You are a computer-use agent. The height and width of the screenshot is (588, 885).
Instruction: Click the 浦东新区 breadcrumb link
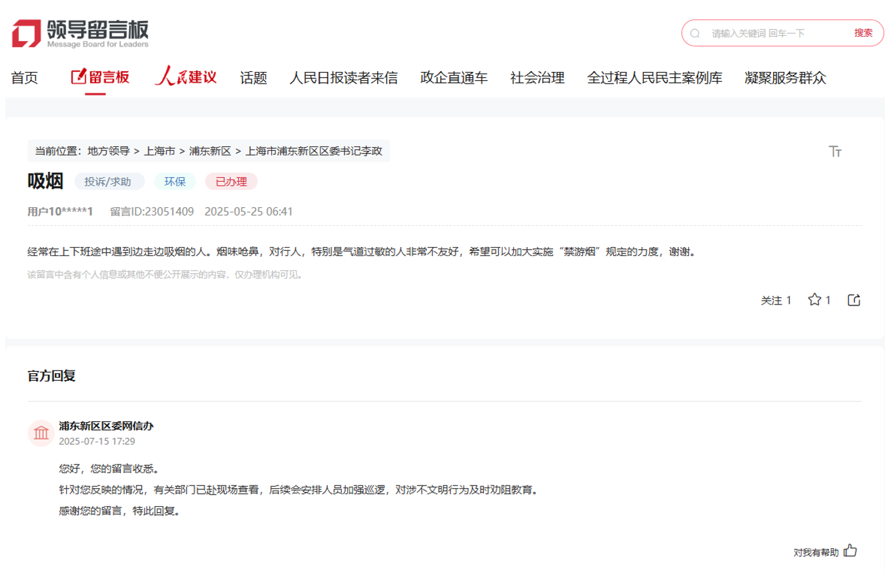210,151
